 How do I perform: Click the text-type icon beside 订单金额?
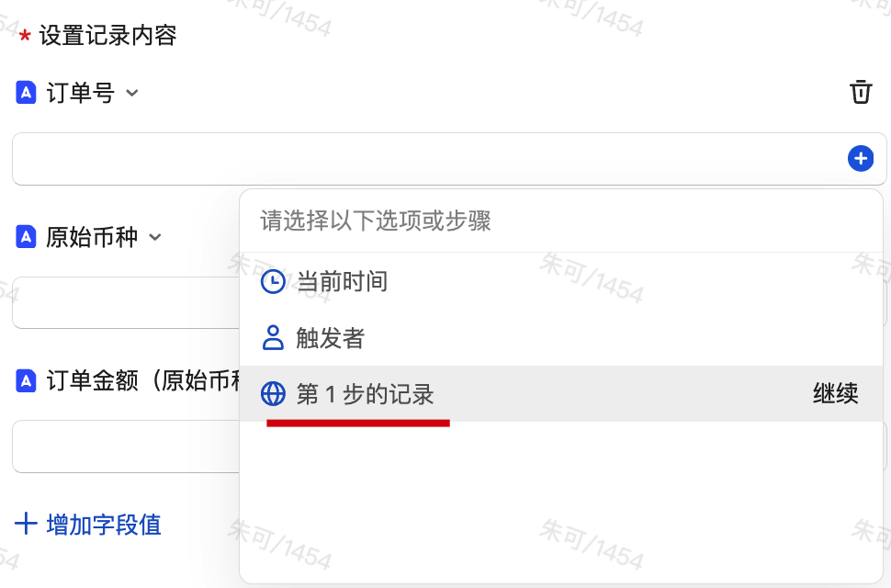point(26,380)
